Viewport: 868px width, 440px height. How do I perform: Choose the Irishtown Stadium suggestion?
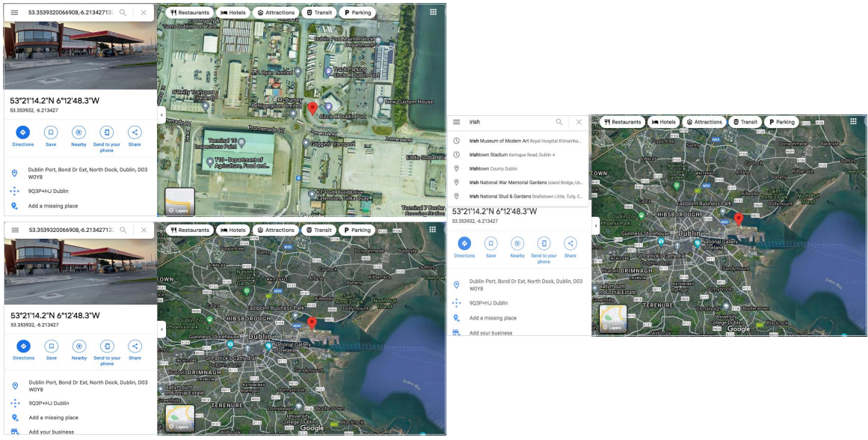(x=517, y=155)
